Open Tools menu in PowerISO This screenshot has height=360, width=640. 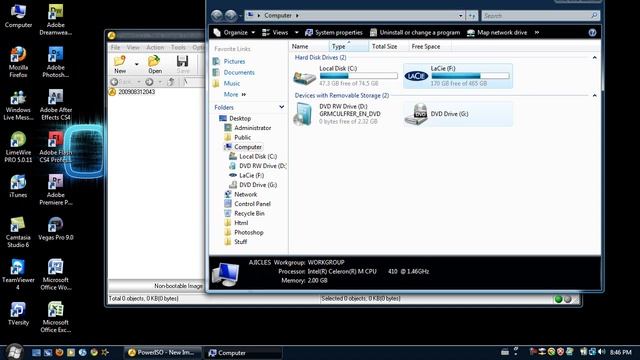pyautogui.click(x=178, y=47)
